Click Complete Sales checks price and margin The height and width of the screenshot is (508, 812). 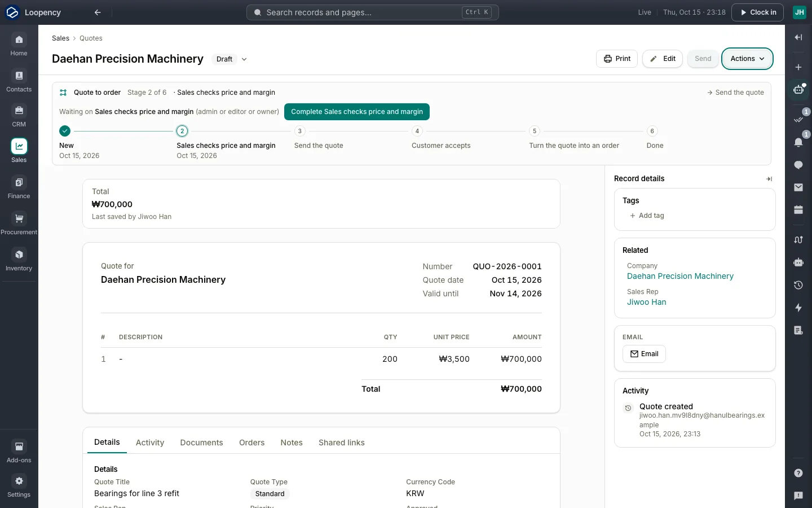click(357, 112)
